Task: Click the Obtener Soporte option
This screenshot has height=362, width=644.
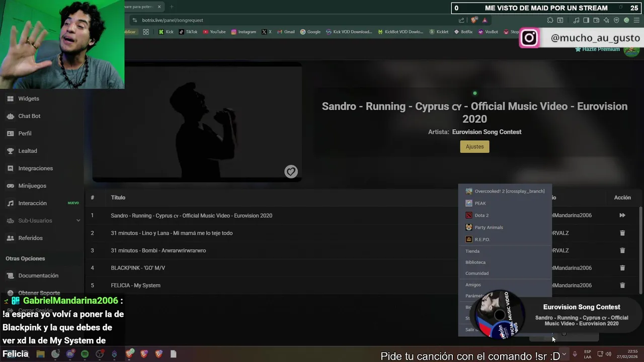Action: [x=39, y=293]
